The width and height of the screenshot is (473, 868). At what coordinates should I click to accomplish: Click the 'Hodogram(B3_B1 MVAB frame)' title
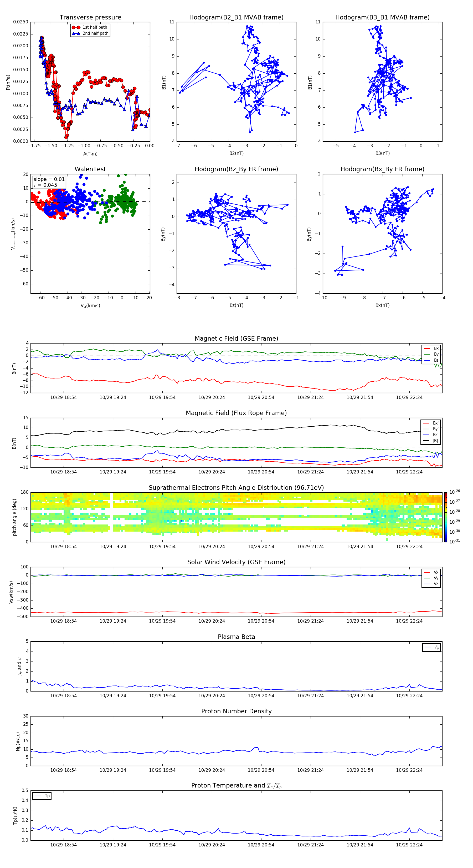point(382,18)
